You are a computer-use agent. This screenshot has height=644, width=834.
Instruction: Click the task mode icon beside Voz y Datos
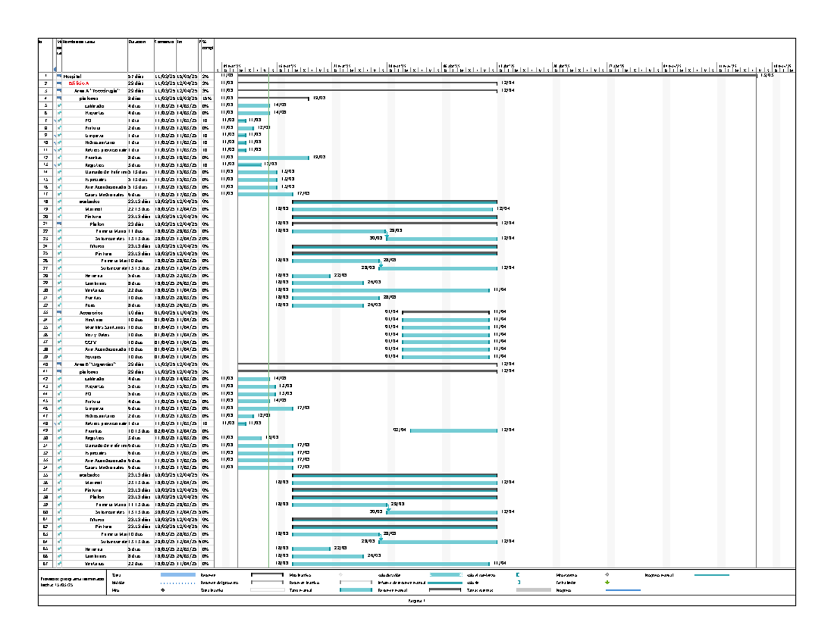pos(60,334)
